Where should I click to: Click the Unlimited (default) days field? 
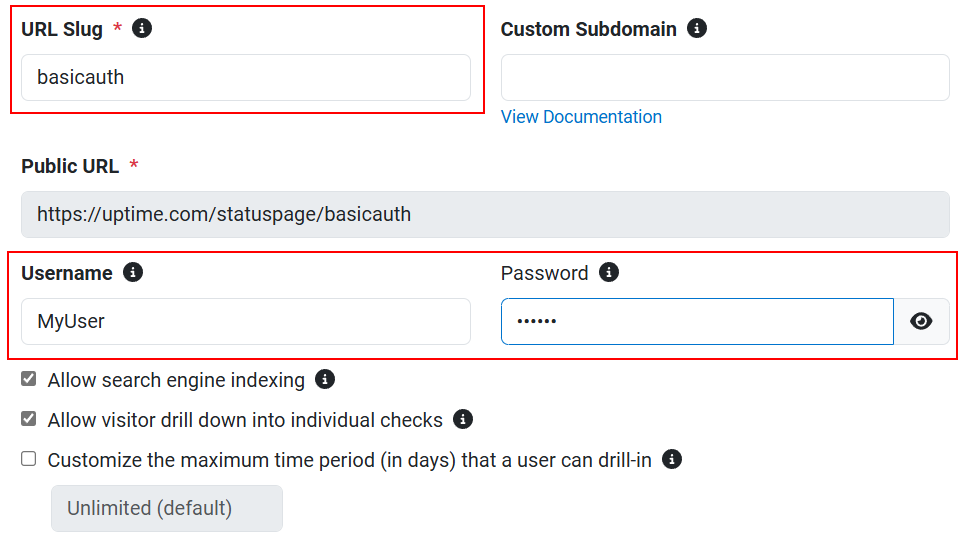(167, 508)
